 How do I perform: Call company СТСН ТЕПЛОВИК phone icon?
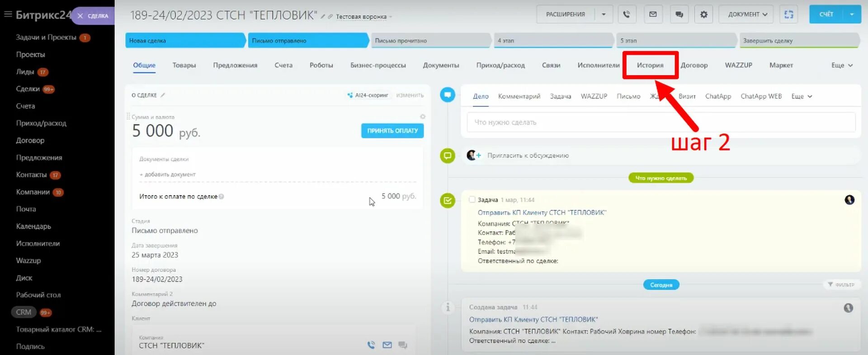coord(371,345)
